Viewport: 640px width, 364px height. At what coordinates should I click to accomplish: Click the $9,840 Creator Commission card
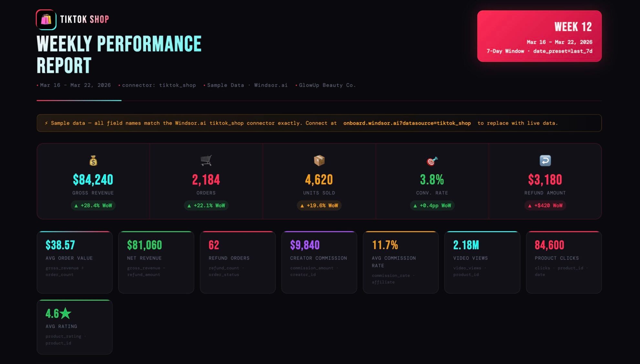coord(319,262)
